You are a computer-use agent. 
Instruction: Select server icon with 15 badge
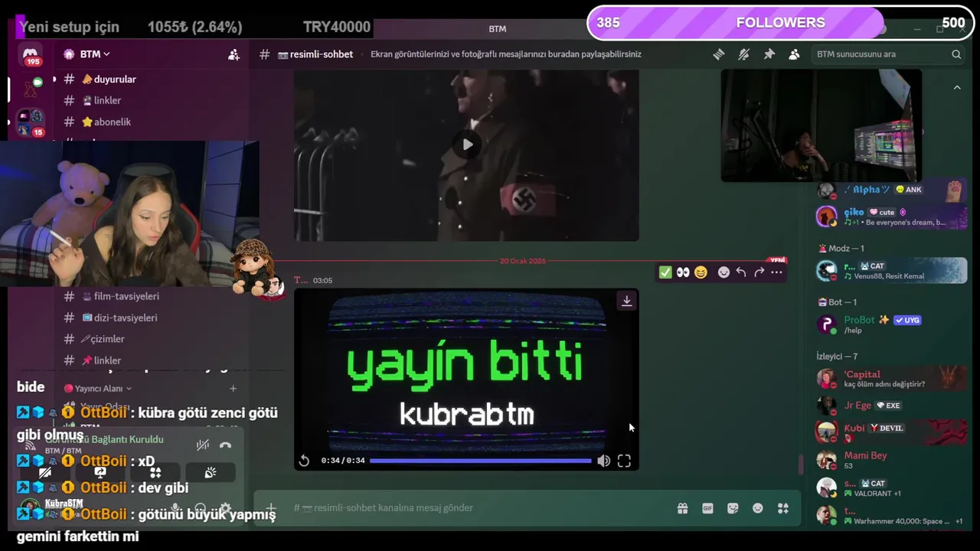[31, 122]
